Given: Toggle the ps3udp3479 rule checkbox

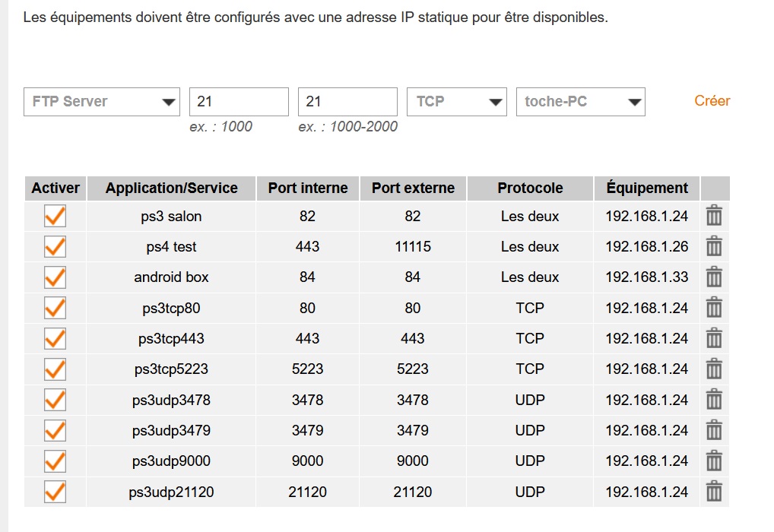Looking at the screenshot, I should 55,430.
